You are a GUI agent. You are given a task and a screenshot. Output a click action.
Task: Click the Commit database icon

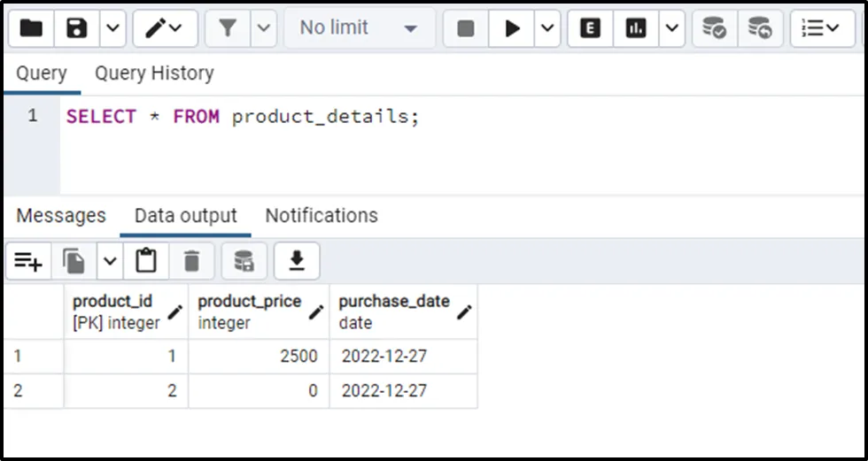pos(714,28)
